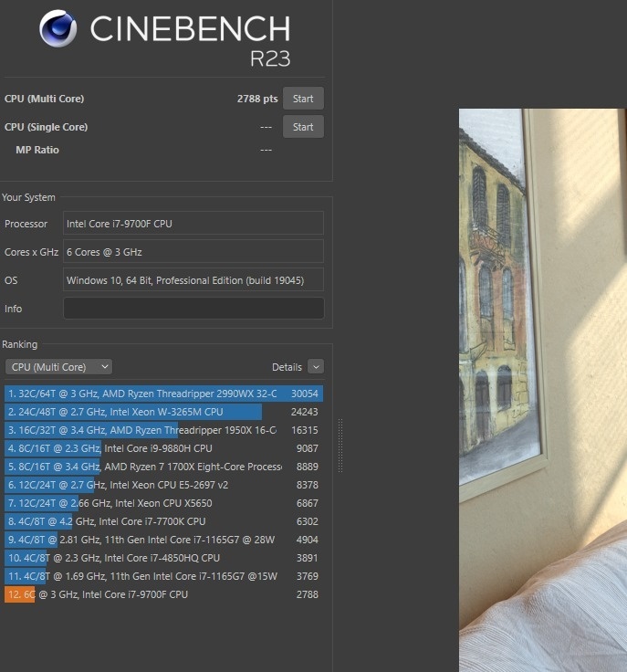Click the Cinebench logo sphere icon

coord(57,28)
